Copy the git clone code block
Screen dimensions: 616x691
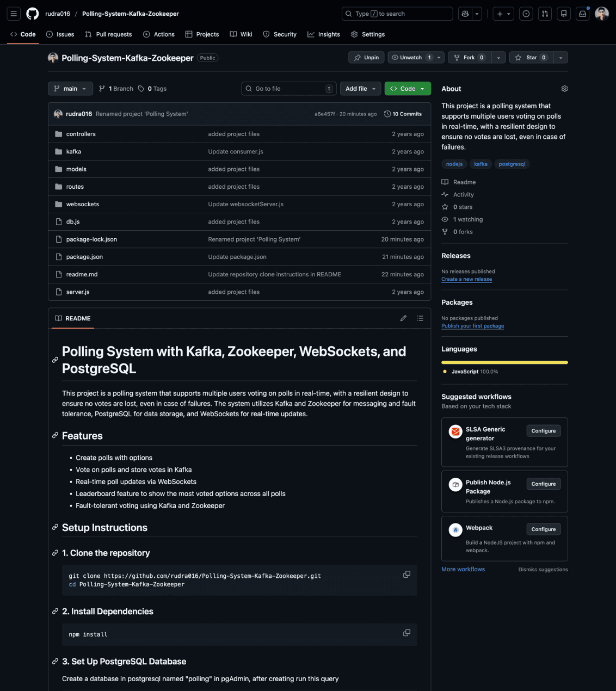pyautogui.click(x=406, y=575)
